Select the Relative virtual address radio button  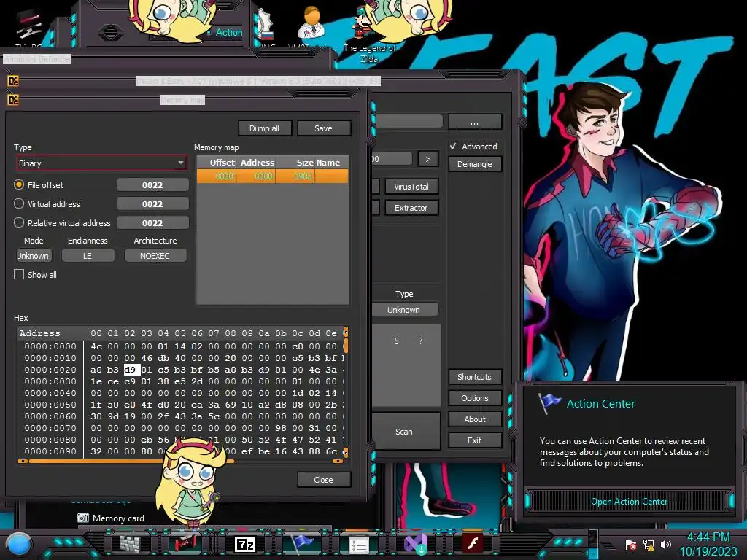pyautogui.click(x=18, y=222)
